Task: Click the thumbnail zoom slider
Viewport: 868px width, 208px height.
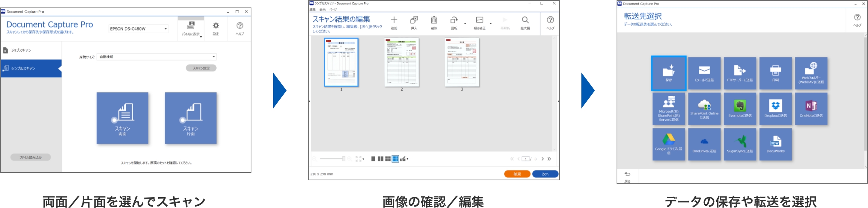Action: [x=332, y=159]
